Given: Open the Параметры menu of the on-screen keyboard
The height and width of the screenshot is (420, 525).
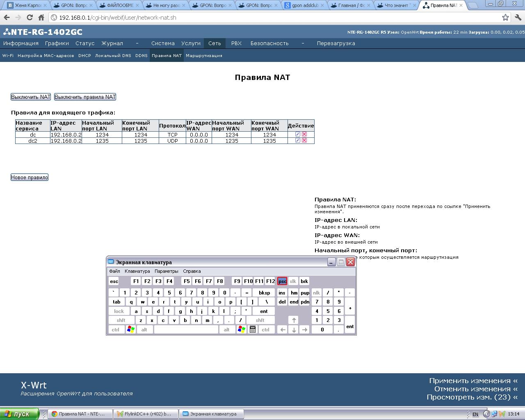Looking at the screenshot, I should (x=166, y=271).
